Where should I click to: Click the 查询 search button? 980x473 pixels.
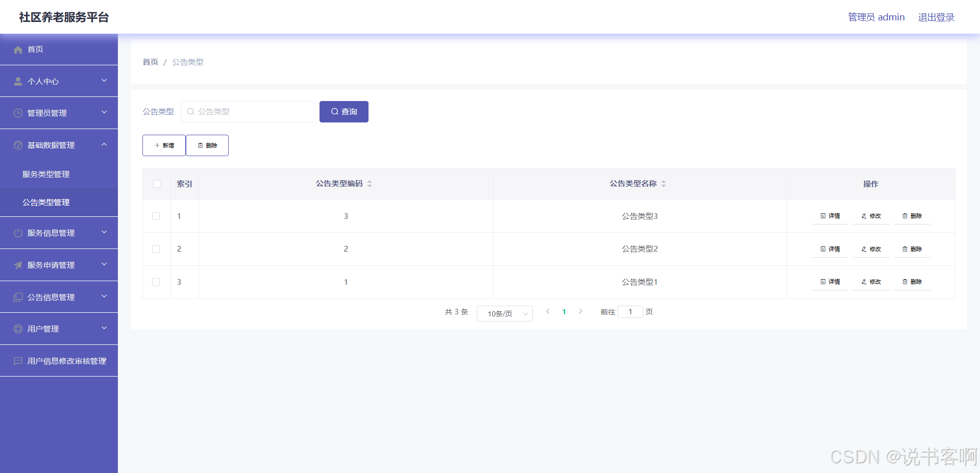[x=344, y=111]
